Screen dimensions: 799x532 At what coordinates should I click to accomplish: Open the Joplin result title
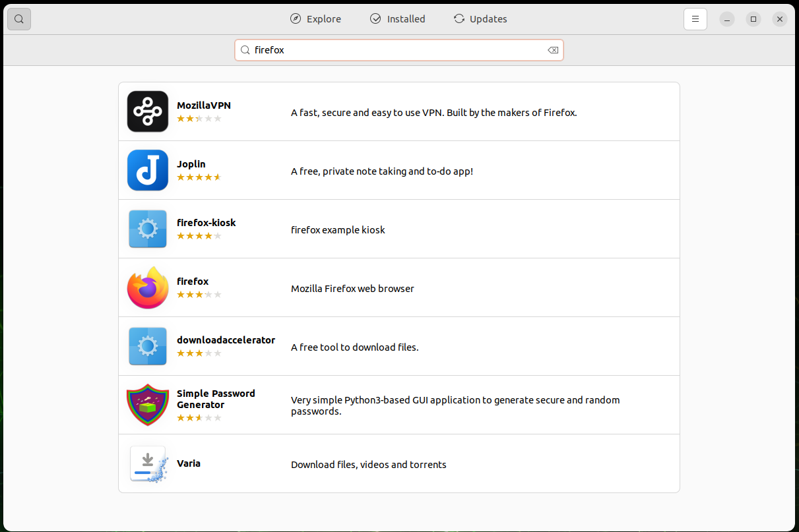(x=191, y=164)
